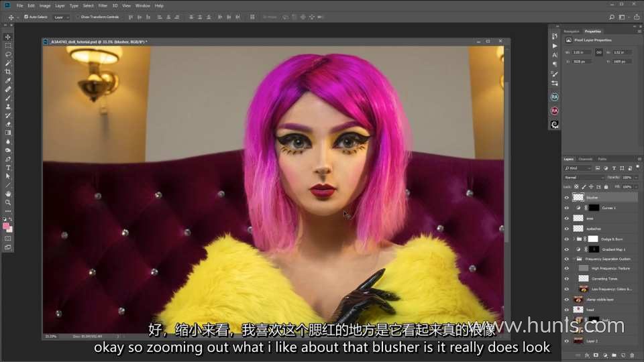Create a new group folder icon
Viewport: 644px width, 362px height.
tap(614, 355)
